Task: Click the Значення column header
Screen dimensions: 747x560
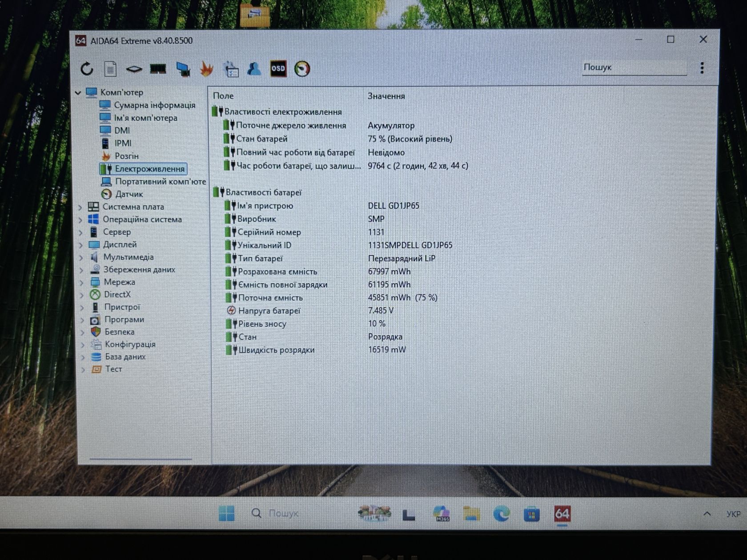Action: tap(386, 96)
